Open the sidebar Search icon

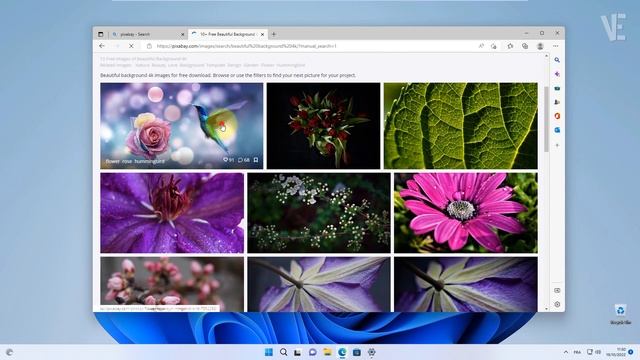[557, 60]
